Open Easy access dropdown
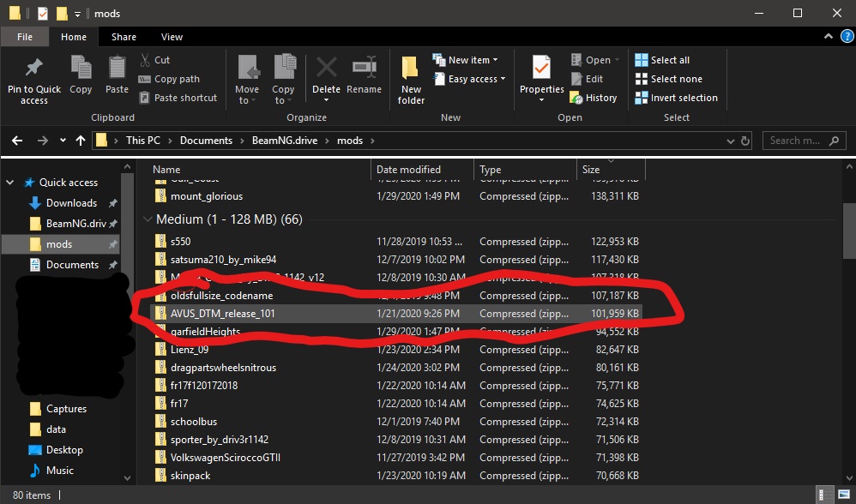Viewport: 856px width, 504px height. pos(469,79)
